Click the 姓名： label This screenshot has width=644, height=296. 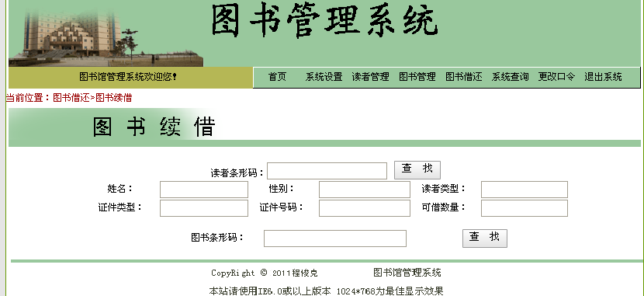(x=120, y=189)
